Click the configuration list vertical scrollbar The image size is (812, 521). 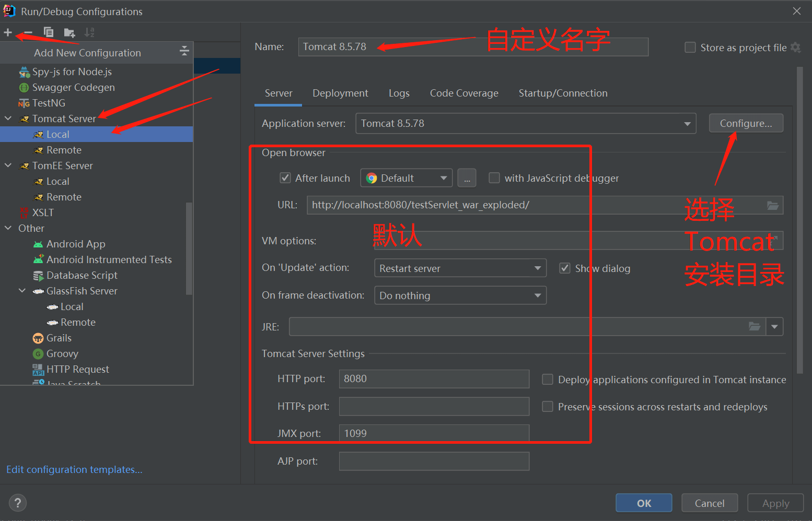point(189,248)
